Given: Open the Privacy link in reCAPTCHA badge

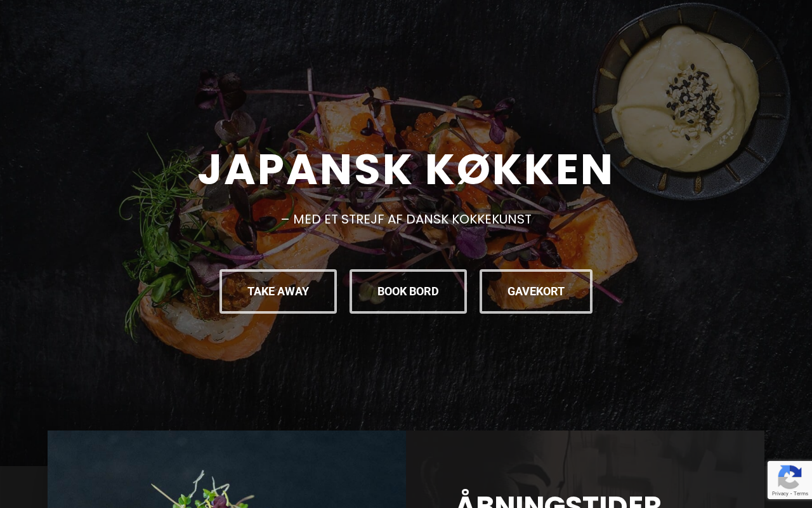Looking at the screenshot, I should coord(780,493).
